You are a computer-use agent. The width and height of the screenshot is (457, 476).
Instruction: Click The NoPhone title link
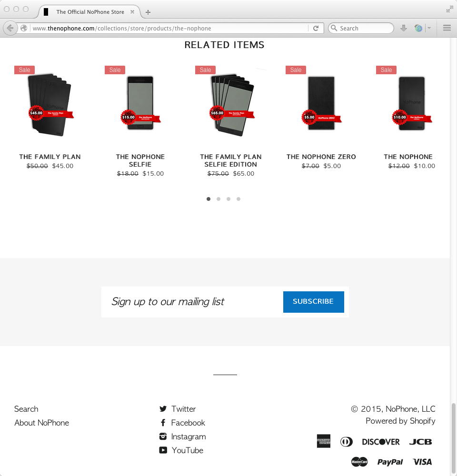408,157
